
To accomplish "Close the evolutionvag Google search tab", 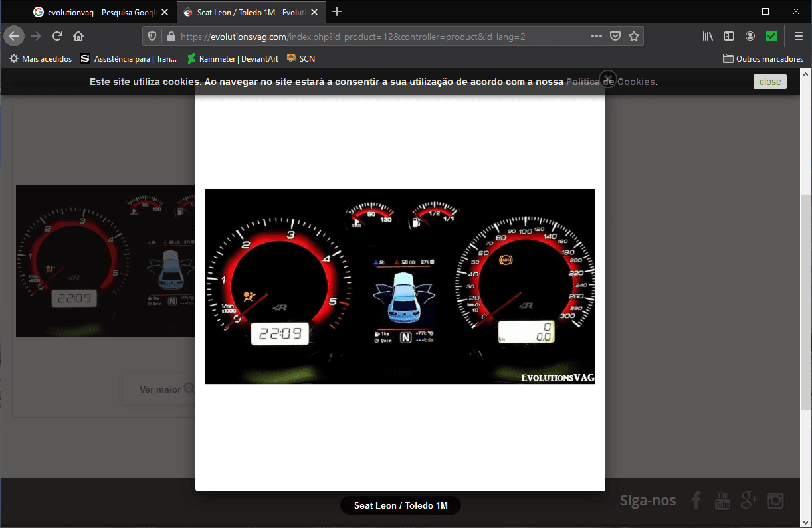I will point(165,12).
